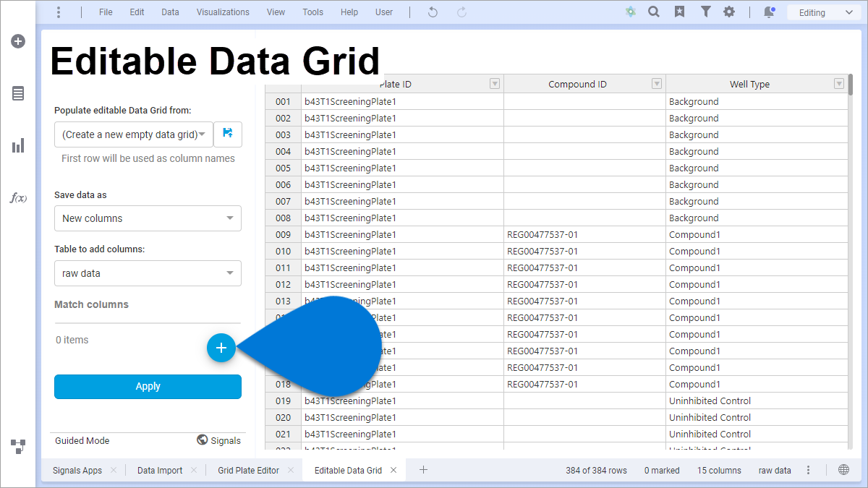Viewport: 868px width, 488px height.
Task: Add a new page with the plus tab
Action: tap(424, 470)
